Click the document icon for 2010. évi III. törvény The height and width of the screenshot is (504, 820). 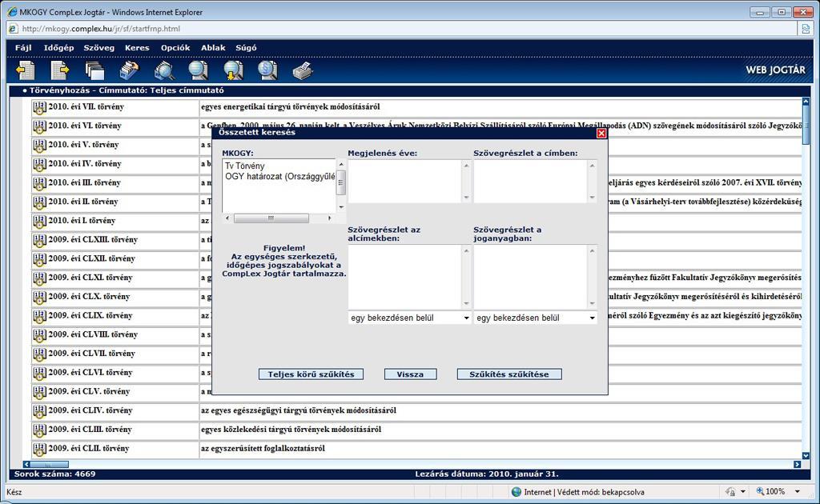point(39,183)
